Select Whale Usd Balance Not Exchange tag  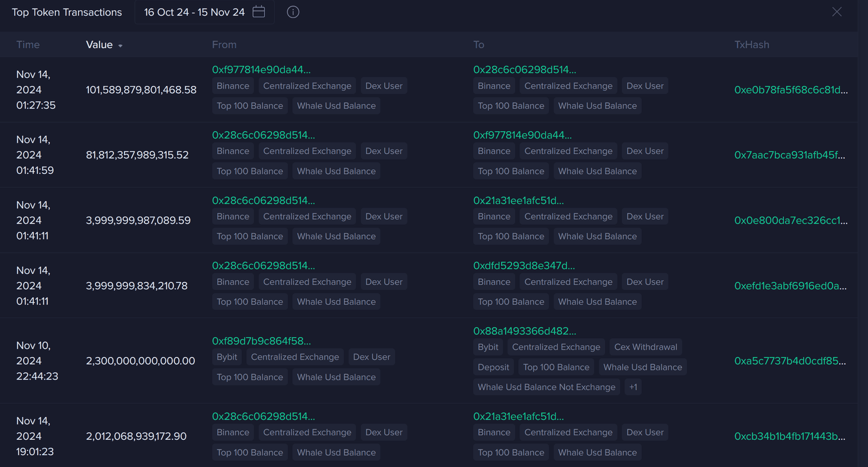point(546,387)
